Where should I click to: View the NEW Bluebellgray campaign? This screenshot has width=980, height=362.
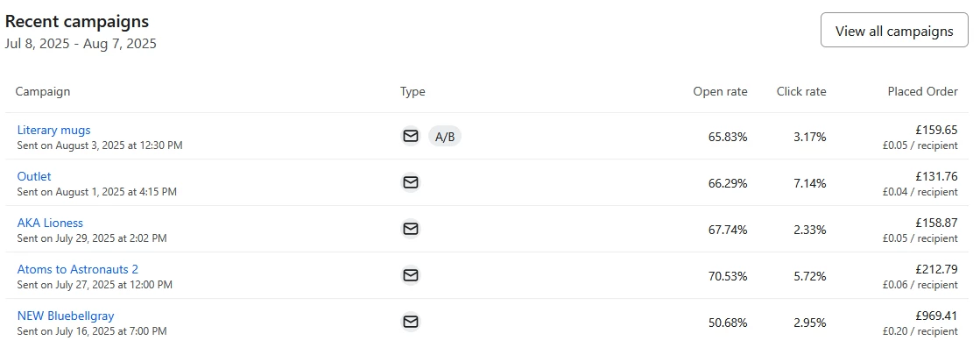(66, 316)
